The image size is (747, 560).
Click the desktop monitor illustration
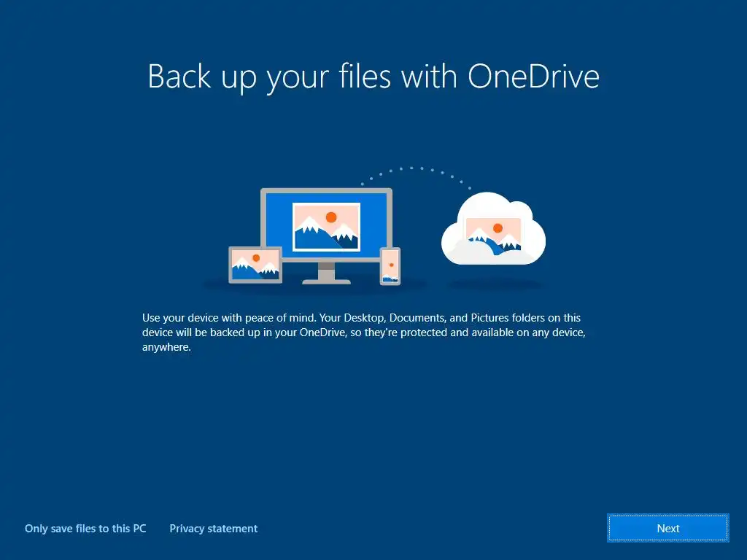326,236
